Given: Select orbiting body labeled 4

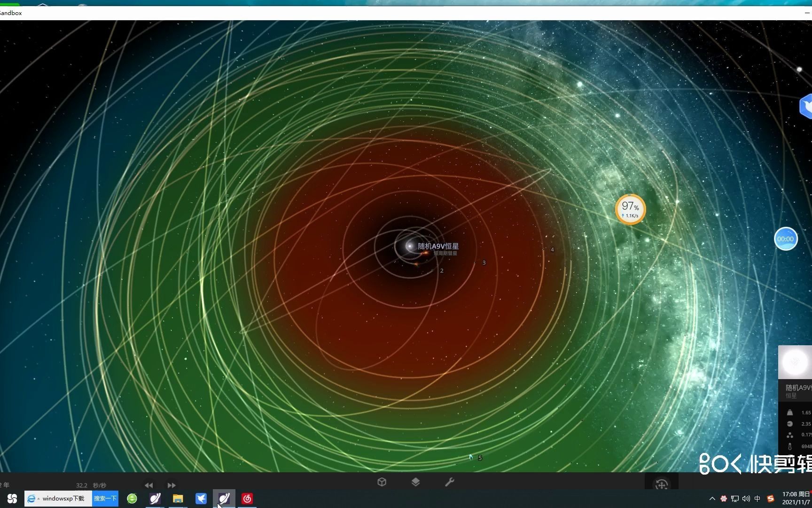Looking at the screenshot, I should tap(552, 250).
